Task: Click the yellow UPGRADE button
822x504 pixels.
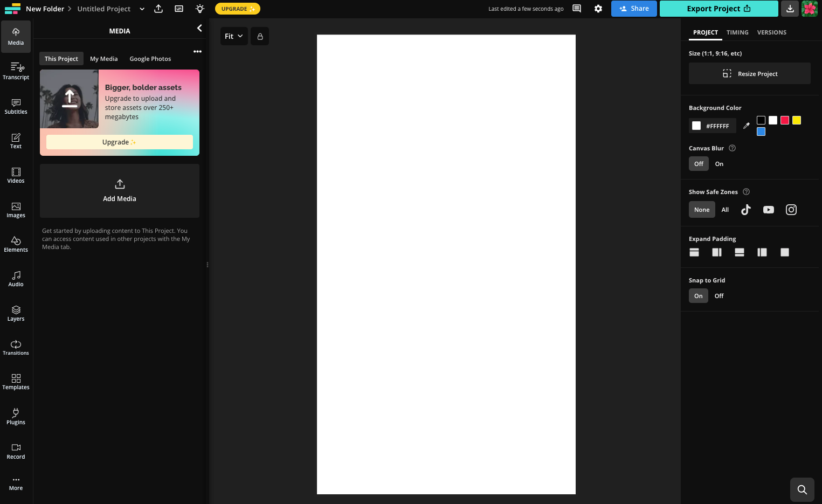Action: [238, 9]
